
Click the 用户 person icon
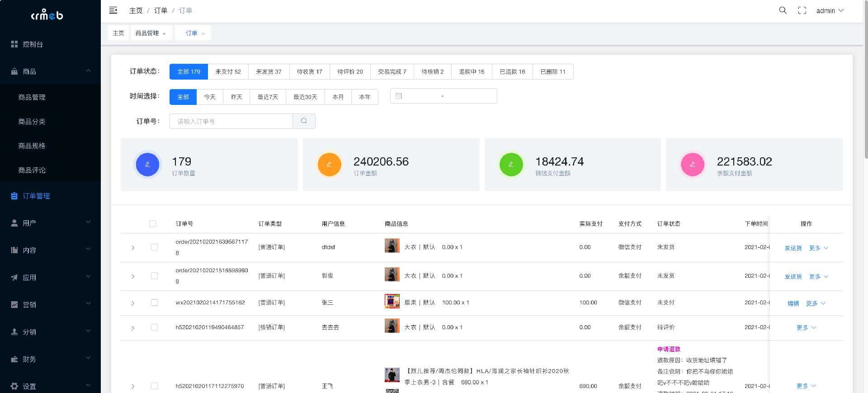pyautogui.click(x=14, y=223)
